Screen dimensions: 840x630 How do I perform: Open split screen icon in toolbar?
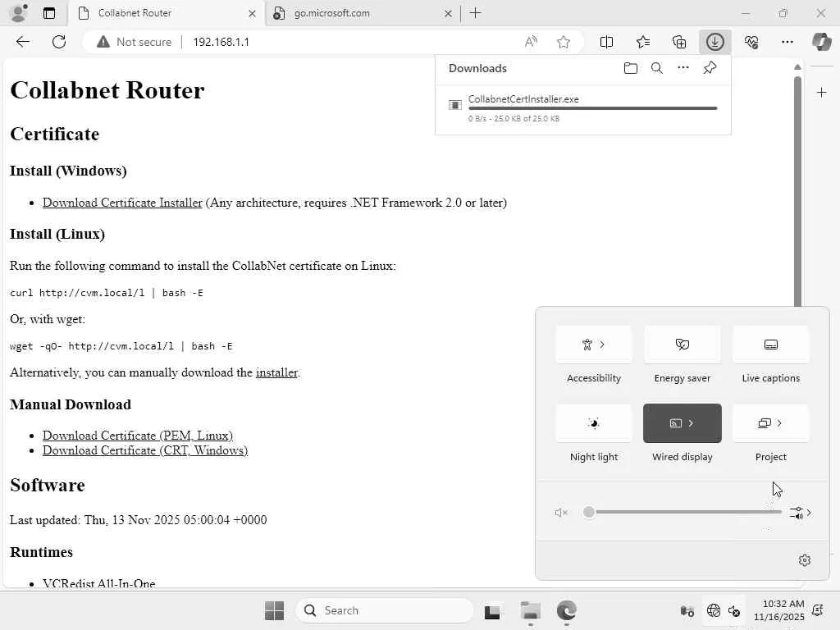click(606, 42)
